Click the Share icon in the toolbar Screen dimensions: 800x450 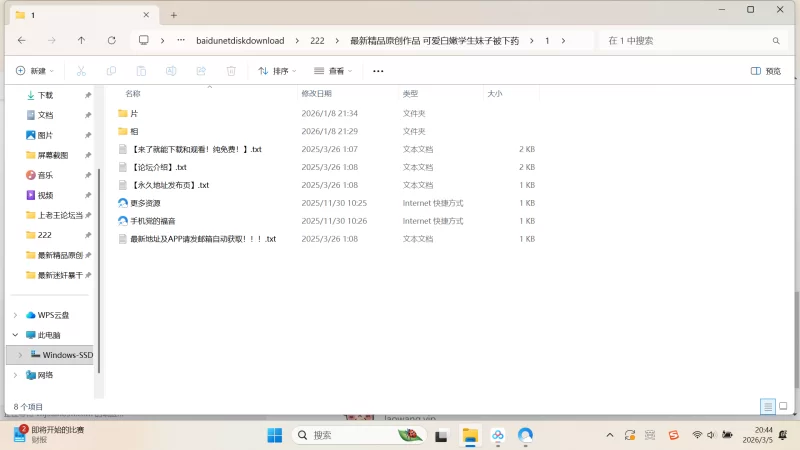pos(201,71)
